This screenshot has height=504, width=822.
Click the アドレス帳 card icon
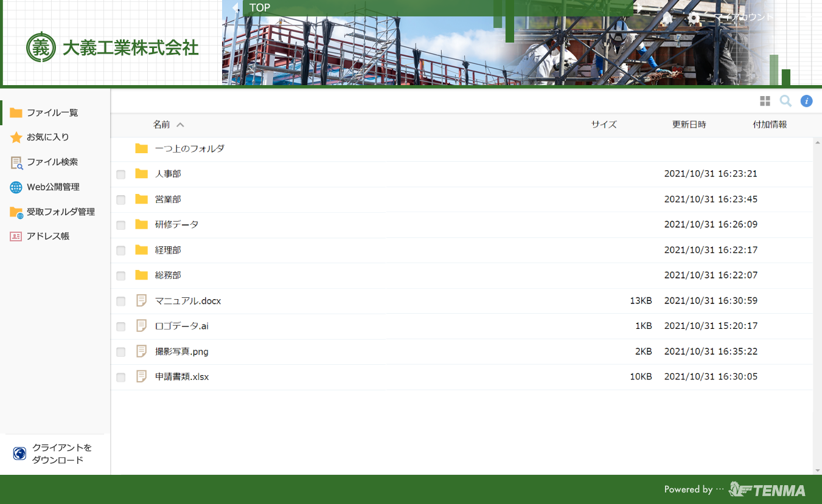click(x=16, y=236)
